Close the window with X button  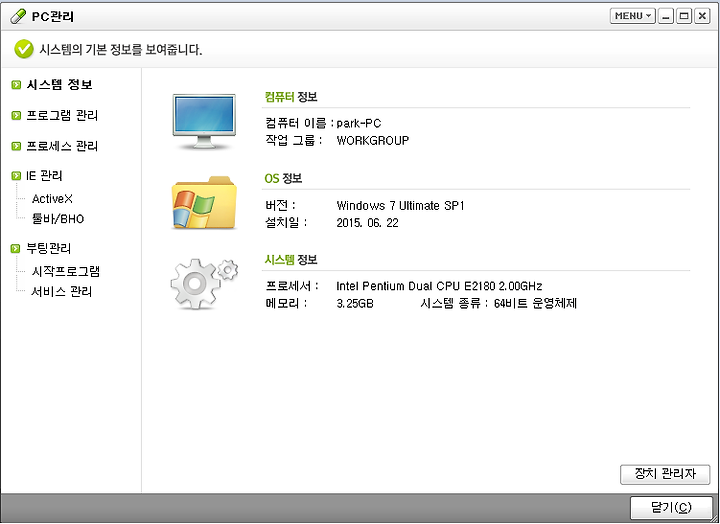(x=702, y=16)
